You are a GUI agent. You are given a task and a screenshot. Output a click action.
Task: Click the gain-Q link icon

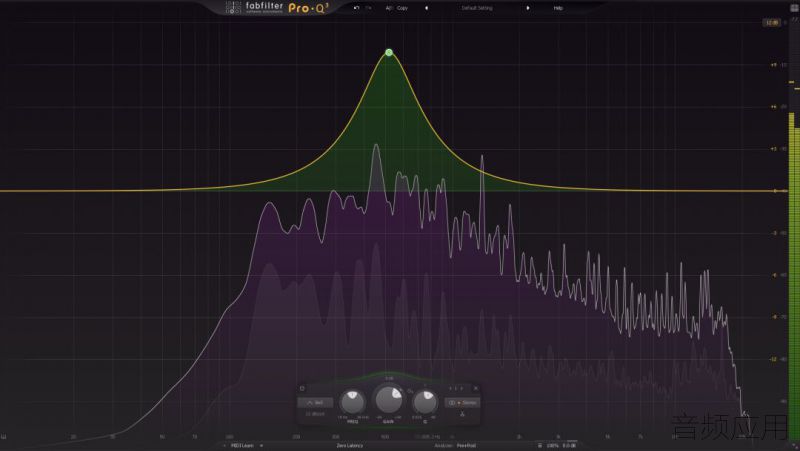click(x=410, y=391)
